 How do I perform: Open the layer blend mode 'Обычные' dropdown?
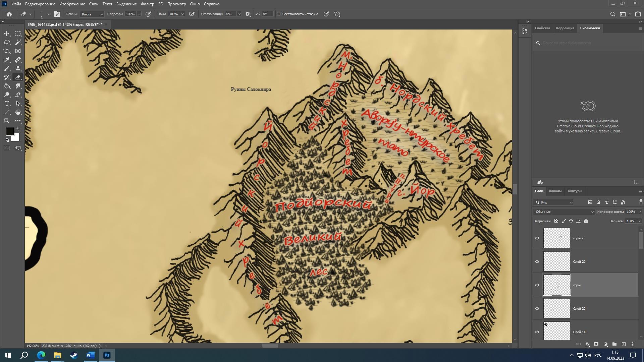pos(564,212)
